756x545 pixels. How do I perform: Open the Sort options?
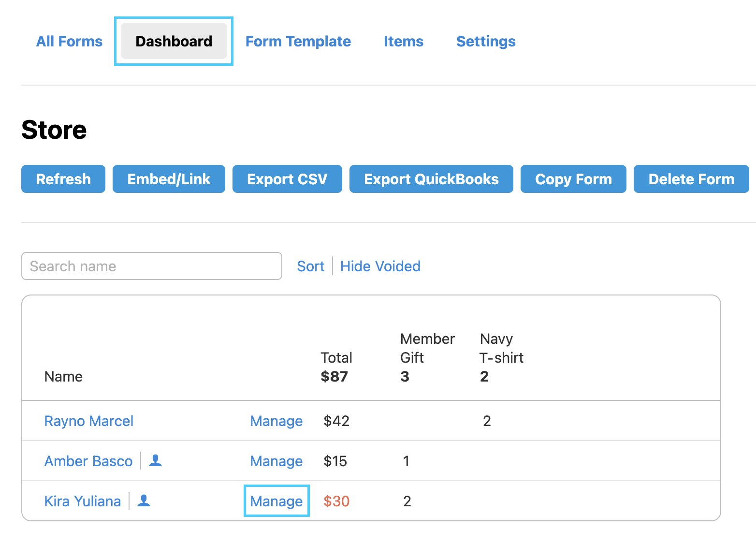tap(310, 266)
